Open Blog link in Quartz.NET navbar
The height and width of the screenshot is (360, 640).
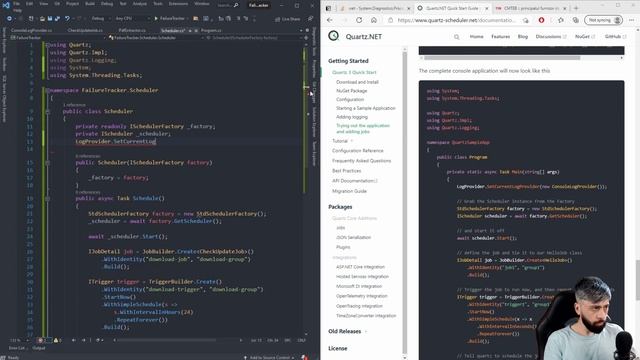click(x=522, y=36)
